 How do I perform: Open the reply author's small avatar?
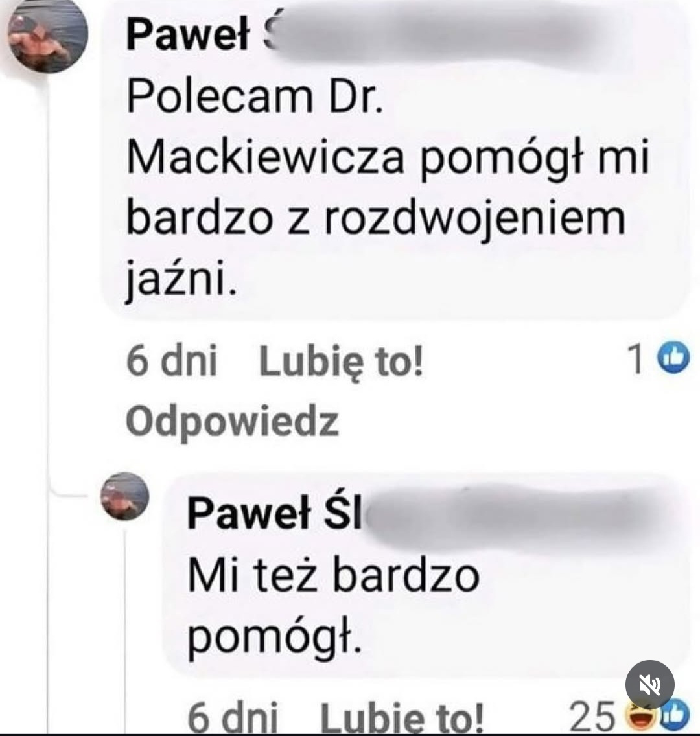pyautogui.click(x=125, y=496)
